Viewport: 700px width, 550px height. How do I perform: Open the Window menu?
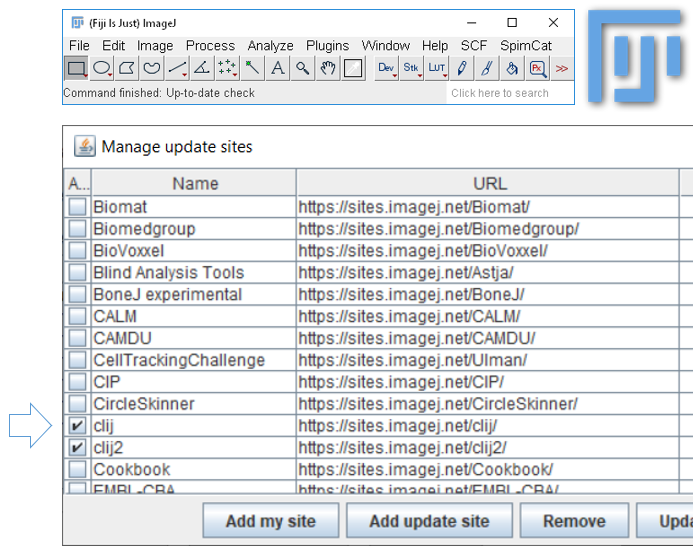(x=386, y=46)
